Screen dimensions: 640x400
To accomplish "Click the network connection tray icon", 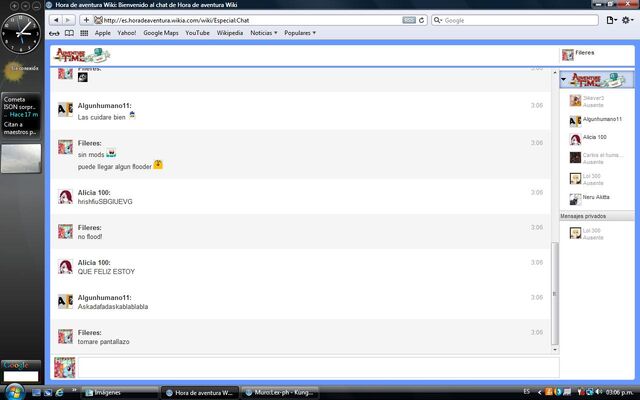I will (x=590, y=392).
